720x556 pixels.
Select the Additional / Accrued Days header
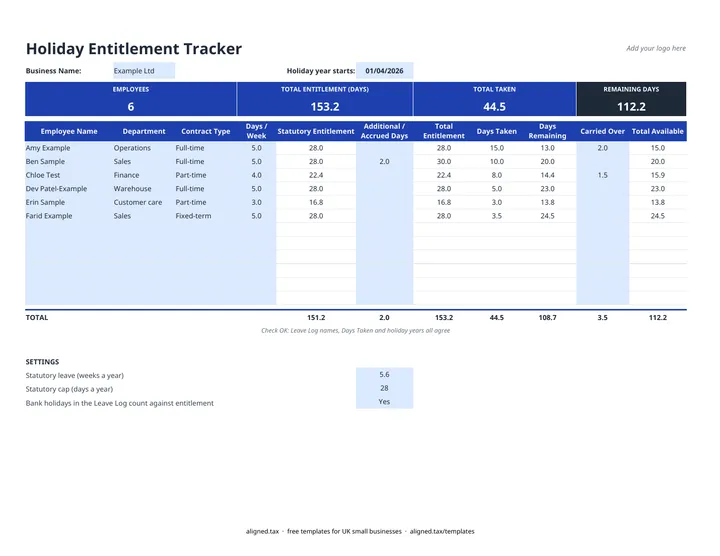pyautogui.click(x=384, y=131)
